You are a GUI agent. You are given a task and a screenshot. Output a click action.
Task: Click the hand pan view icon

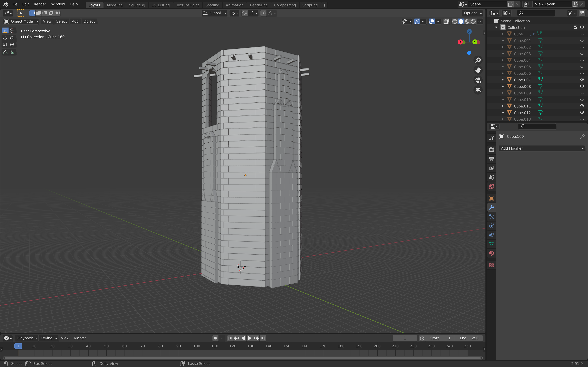click(478, 70)
